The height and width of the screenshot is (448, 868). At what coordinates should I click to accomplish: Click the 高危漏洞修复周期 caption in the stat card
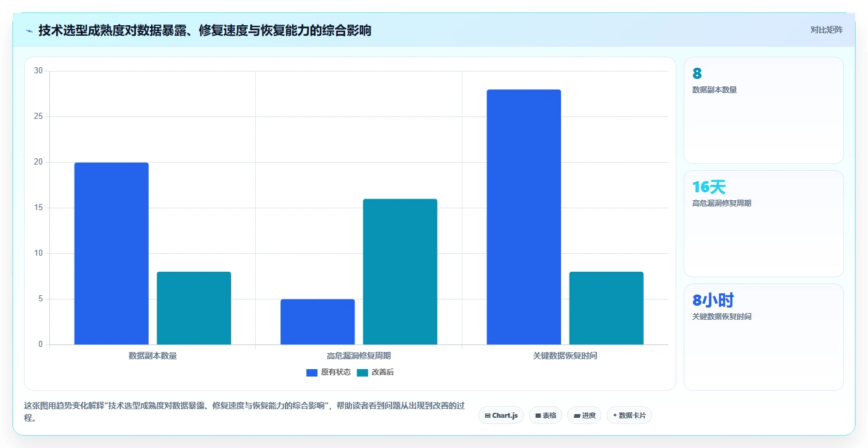pyautogui.click(x=722, y=203)
